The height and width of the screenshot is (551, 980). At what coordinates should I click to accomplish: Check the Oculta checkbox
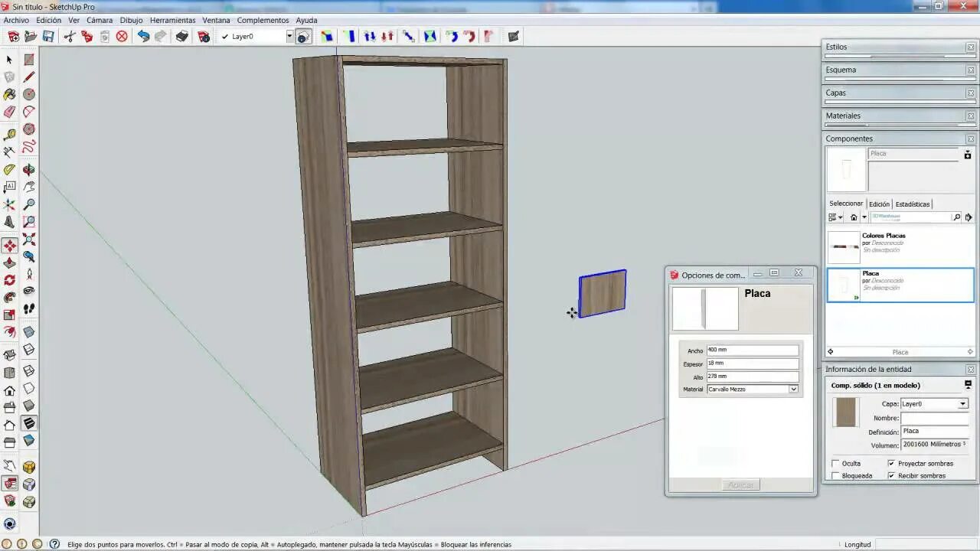pyautogui.click(x=835, y=464)
